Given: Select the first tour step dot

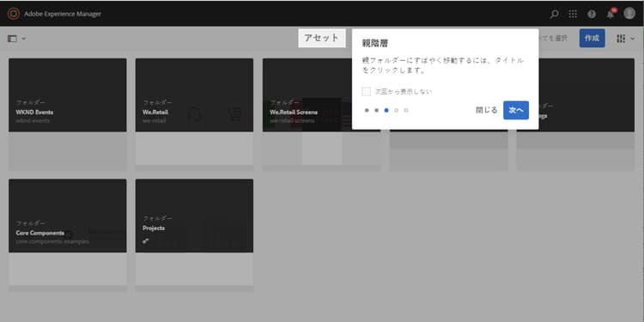Looking at the screenshot, I should coord(367,110).
